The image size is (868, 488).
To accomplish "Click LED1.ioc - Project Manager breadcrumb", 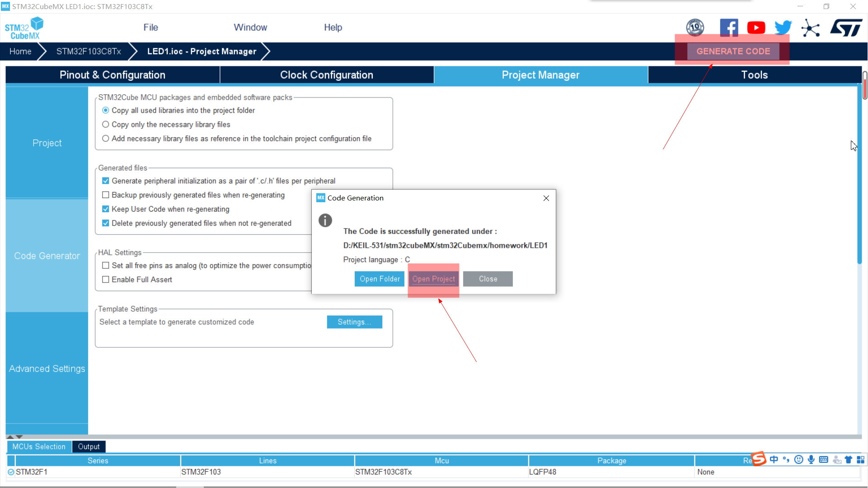I will tap(202, 51).
